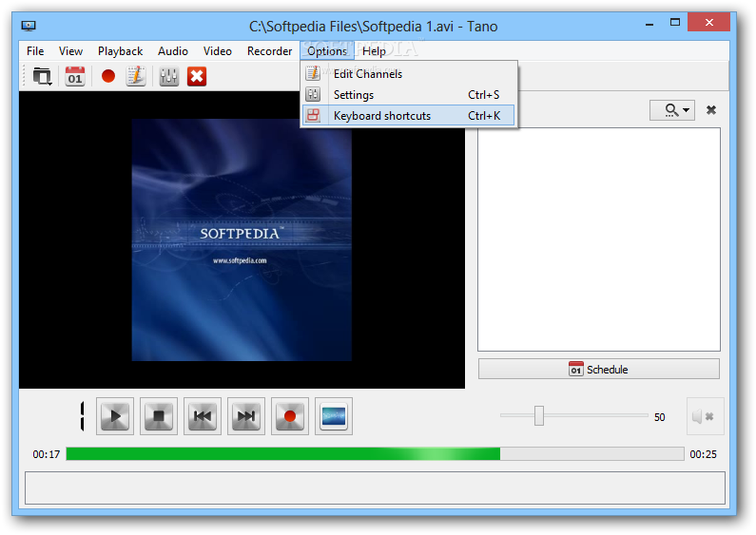Open the Audio menu
Viewport: 756px width, 535px height.
click(x=173, y=51)
